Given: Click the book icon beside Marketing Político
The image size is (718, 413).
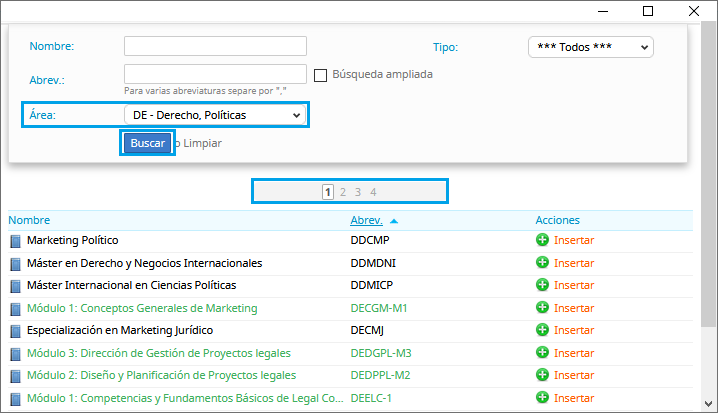Looking at the screenshot, I should pos(15,241).
